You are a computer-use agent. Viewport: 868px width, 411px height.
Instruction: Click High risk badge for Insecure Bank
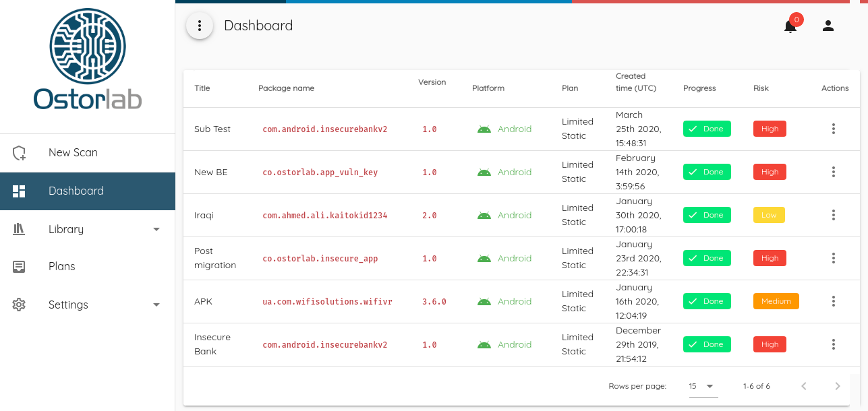tap(770, 344)
